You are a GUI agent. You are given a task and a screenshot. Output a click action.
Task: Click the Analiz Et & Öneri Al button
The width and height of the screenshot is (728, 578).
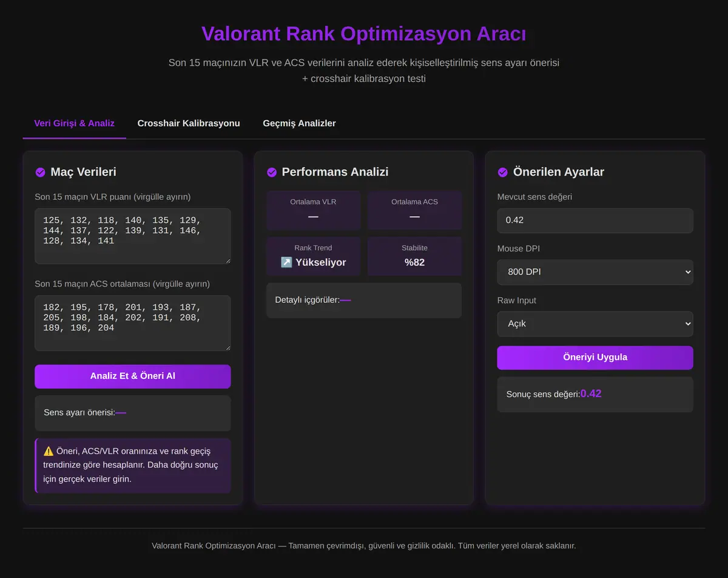click(x=133, y=376)
